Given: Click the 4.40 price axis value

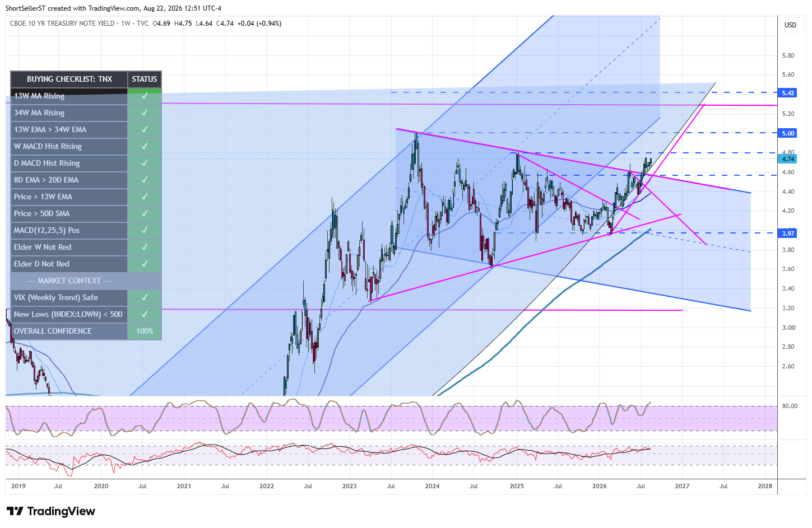Looking at the screenshot, I should click(x=788, y=191).
